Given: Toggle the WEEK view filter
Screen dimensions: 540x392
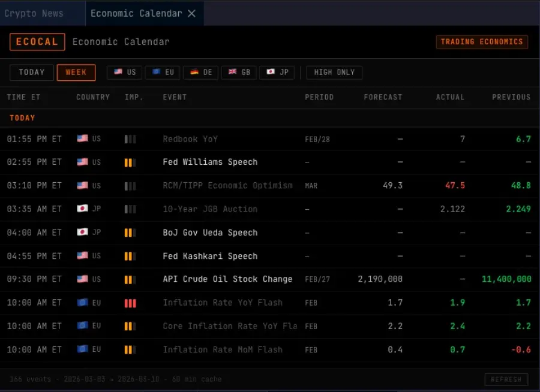Looking at the screenshot, I should click(x=76, y=72).
